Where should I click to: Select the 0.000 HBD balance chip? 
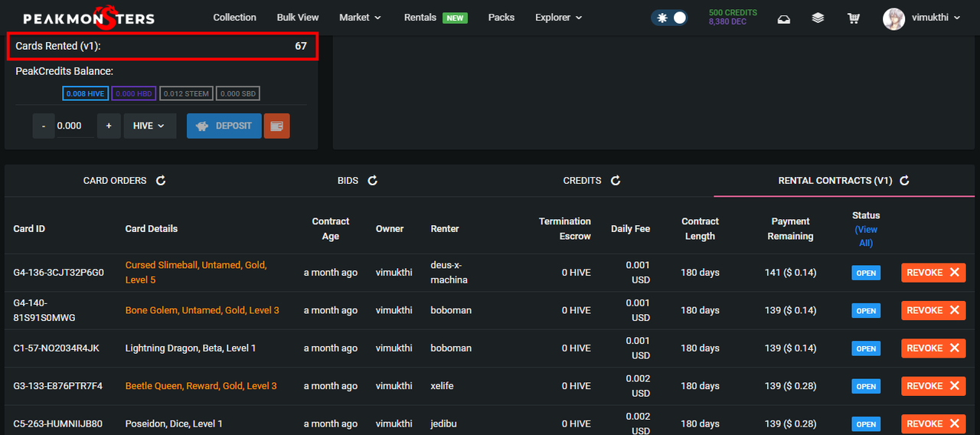point(134,93)
